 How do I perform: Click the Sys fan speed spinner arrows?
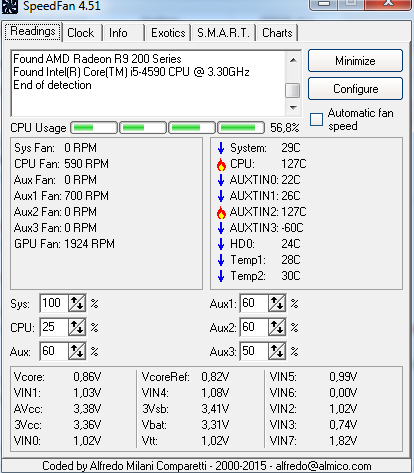(x=77, y=303)
